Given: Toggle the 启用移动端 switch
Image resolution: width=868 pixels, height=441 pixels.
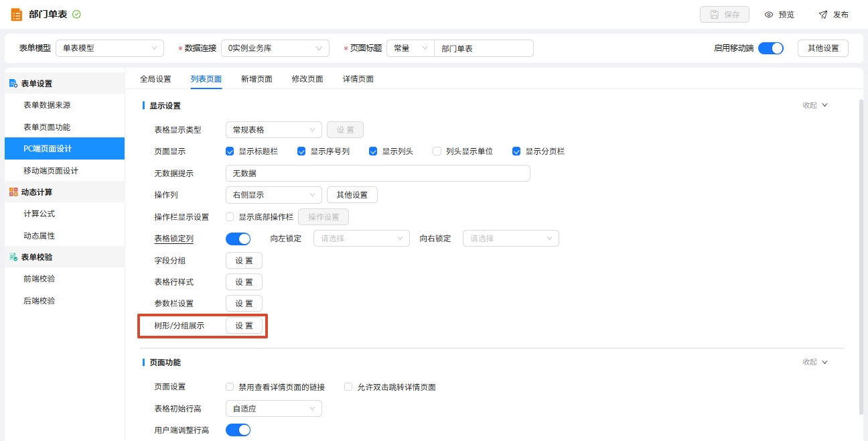Looking at the screenshot, I should point(771,48).
